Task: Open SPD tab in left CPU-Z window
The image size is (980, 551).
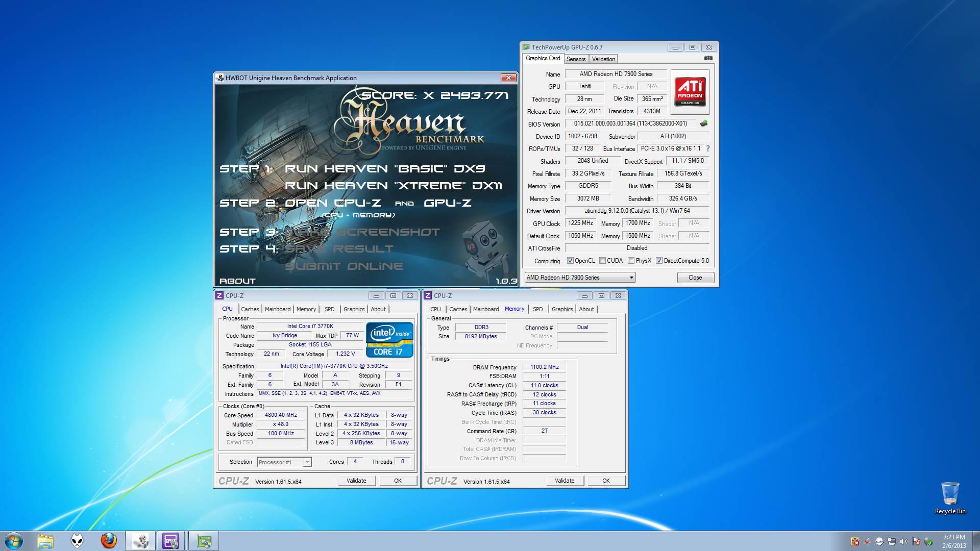Action: click(330, 309)
